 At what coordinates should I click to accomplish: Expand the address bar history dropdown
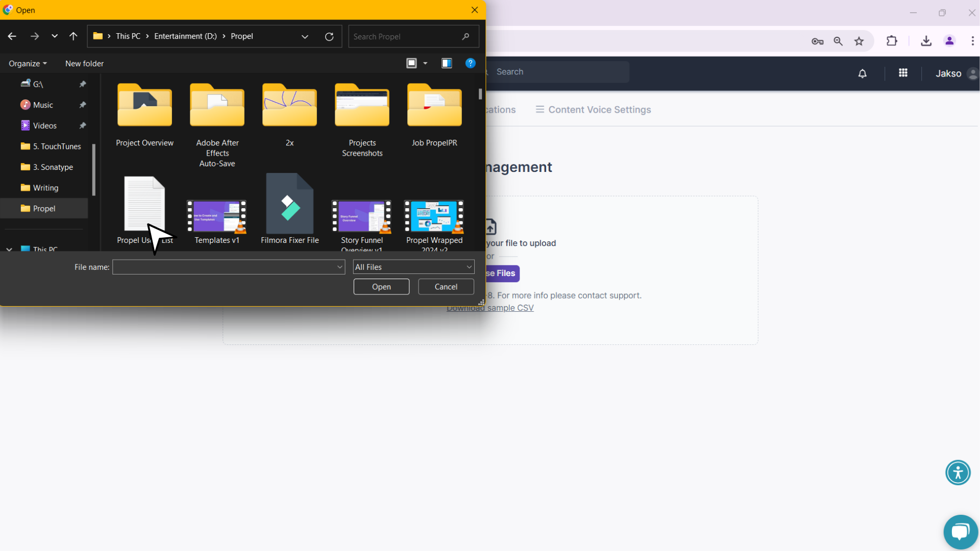pos(305,37)
